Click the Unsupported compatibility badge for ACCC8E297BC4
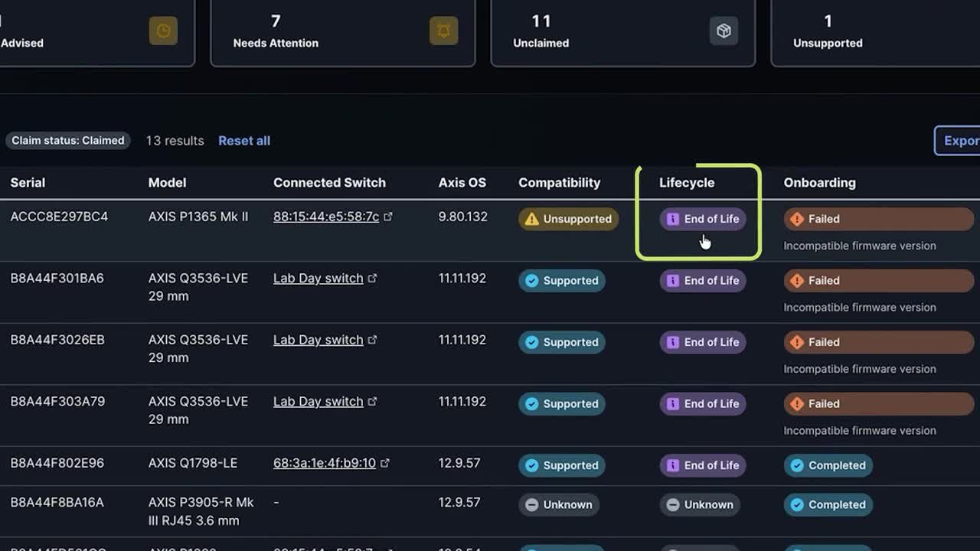This screenshot has width=980, height=551. click(568, 219)
